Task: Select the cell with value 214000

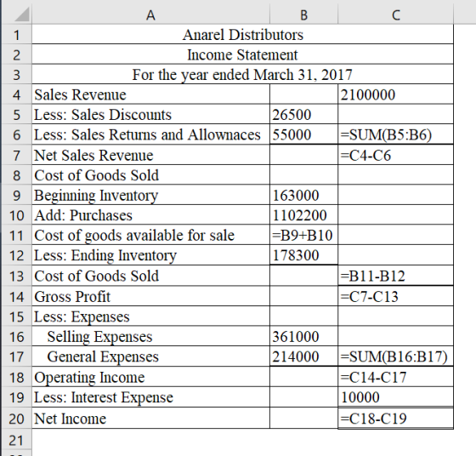Action: 304,356
